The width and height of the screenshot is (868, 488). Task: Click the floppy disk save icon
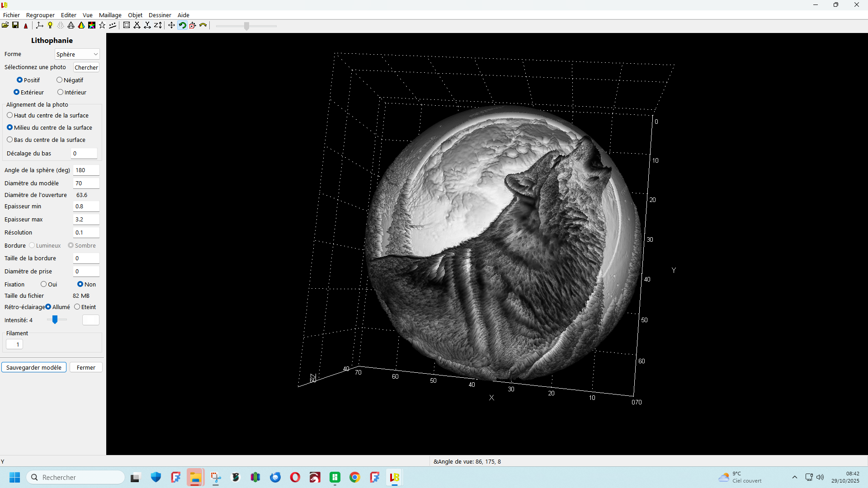coord(15,25)
